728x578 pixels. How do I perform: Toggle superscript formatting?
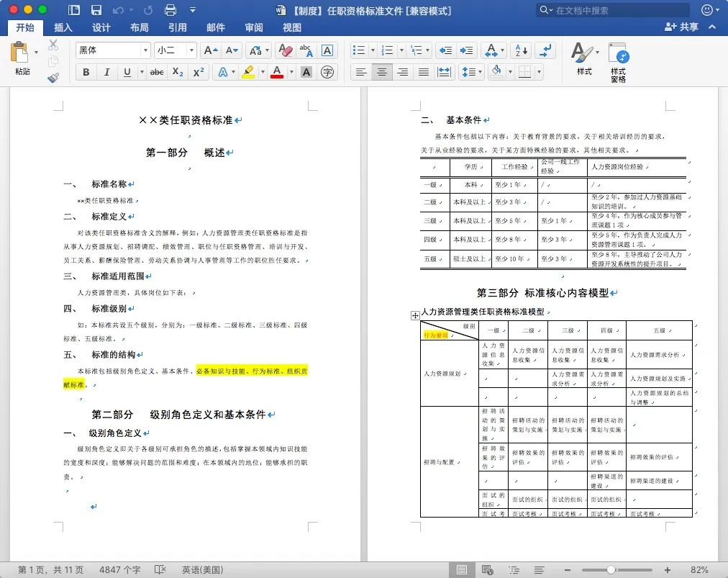point(199,72)
